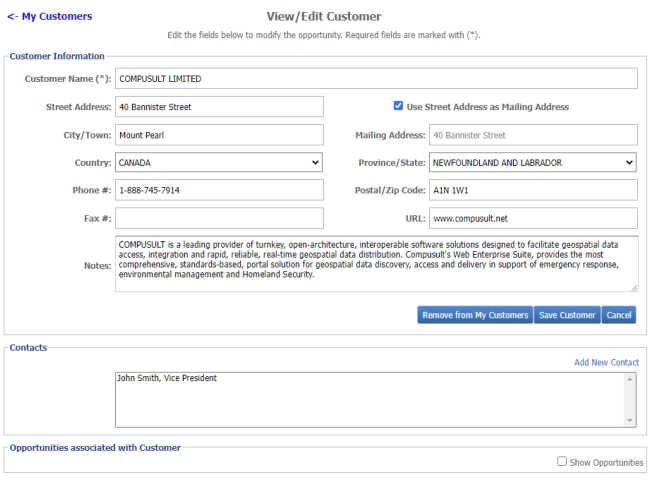This screenshot has height=484, width=658.
Task: Click the Cancel button
Action: tap(619, 315)
